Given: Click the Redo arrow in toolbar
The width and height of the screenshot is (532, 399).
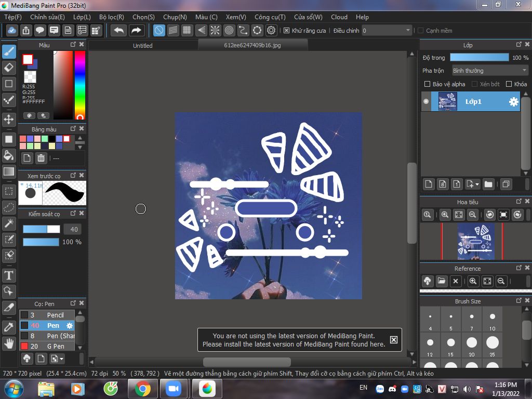Looking at the screenshot, I should (x=137, y=31).
